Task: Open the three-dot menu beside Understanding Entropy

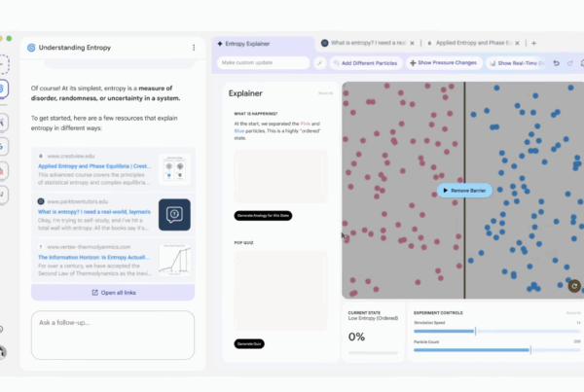Action: point(194,47)
